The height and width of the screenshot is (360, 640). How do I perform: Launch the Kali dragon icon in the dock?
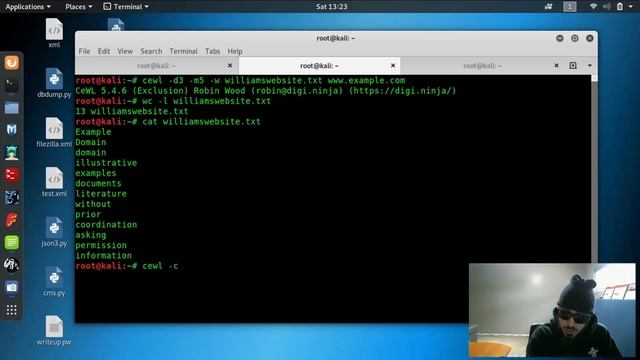pos(11,265)
